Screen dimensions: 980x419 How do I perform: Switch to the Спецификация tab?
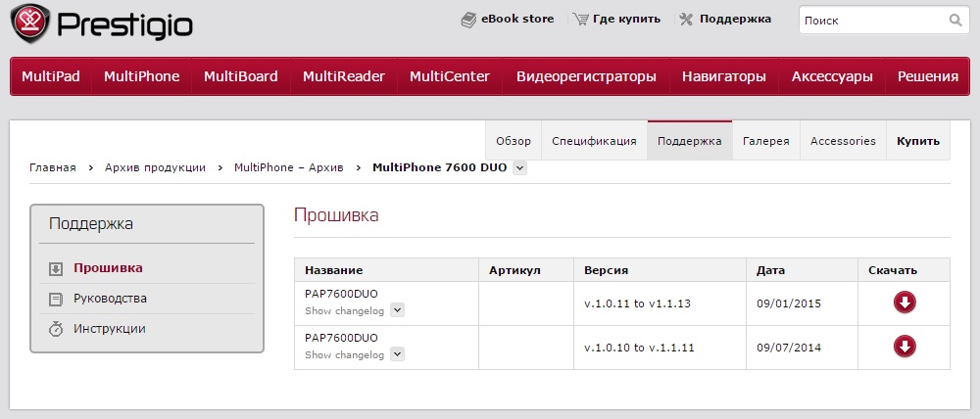click(x=594, y=141)
